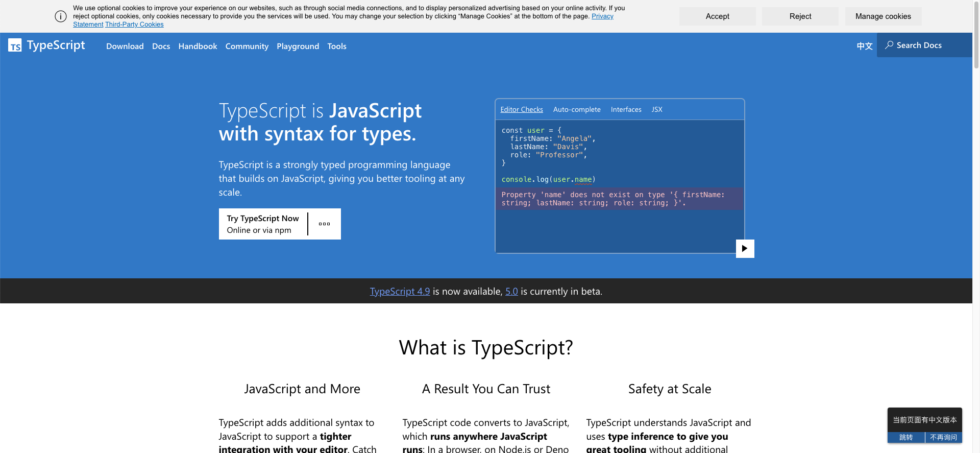
Task: Switch site language to 中文
Action: (x=864, y=46)
